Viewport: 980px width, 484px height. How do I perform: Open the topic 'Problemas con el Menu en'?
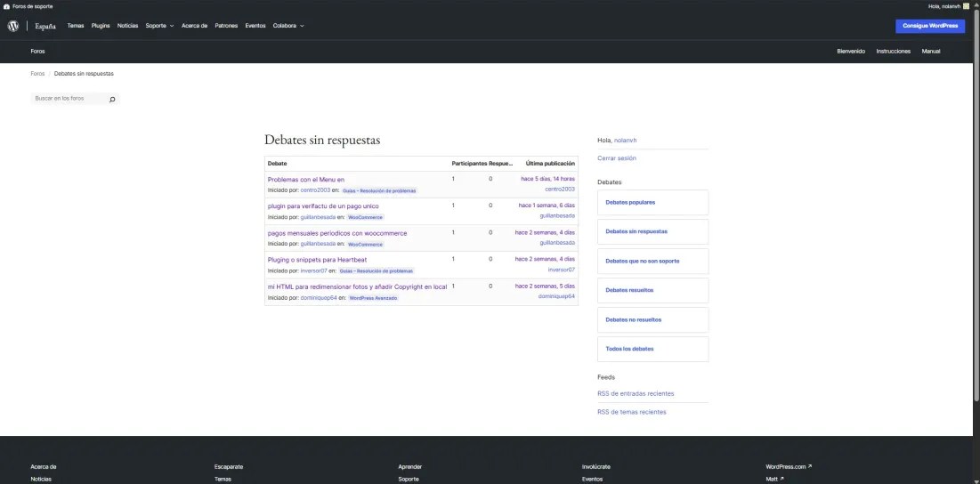[305, 180]
